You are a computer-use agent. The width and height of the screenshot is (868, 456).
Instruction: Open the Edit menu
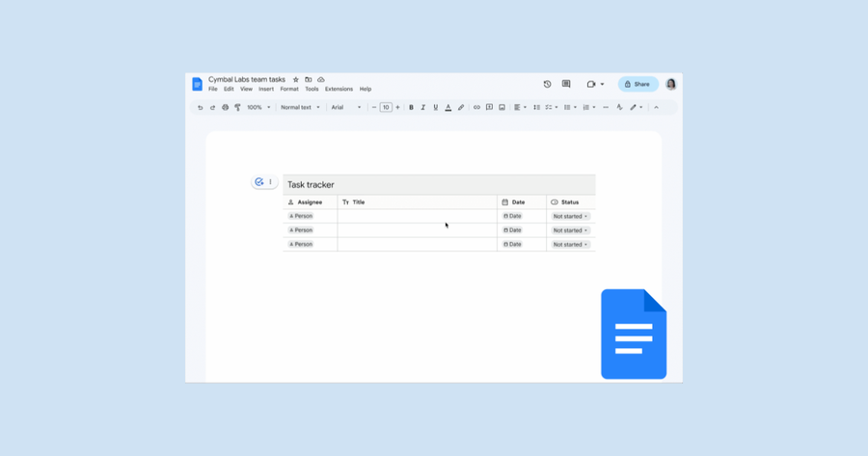[229, 89]
